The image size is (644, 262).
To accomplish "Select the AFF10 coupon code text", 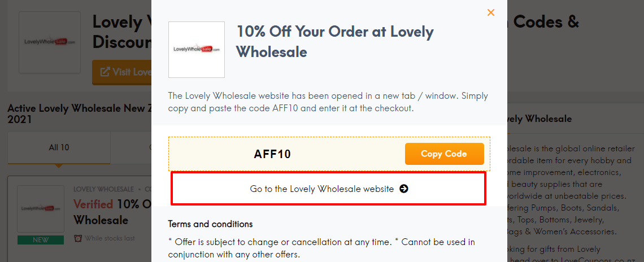I will [272, 154].
